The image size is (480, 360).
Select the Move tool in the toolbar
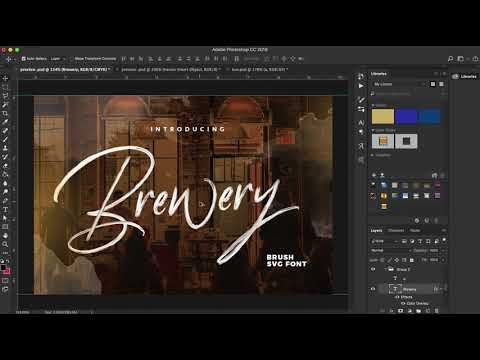pos(5,78)
